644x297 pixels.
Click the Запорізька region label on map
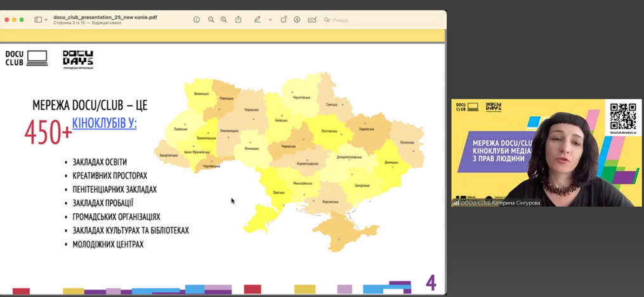[362, 186]
